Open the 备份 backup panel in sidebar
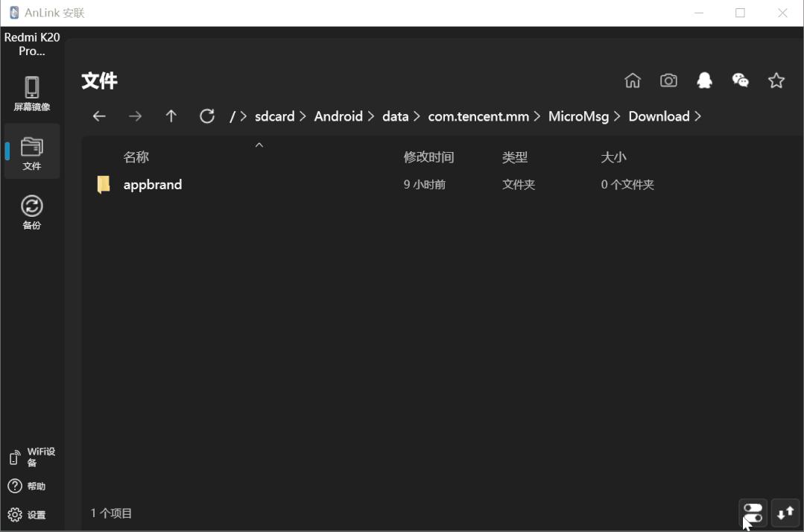The image size is (804, 532). 31,212
